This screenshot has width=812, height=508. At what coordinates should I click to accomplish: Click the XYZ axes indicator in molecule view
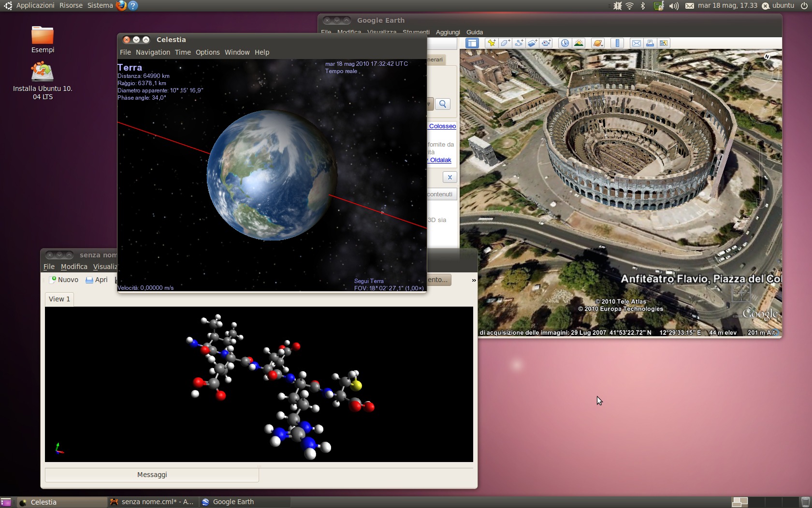tap(59, 448)
